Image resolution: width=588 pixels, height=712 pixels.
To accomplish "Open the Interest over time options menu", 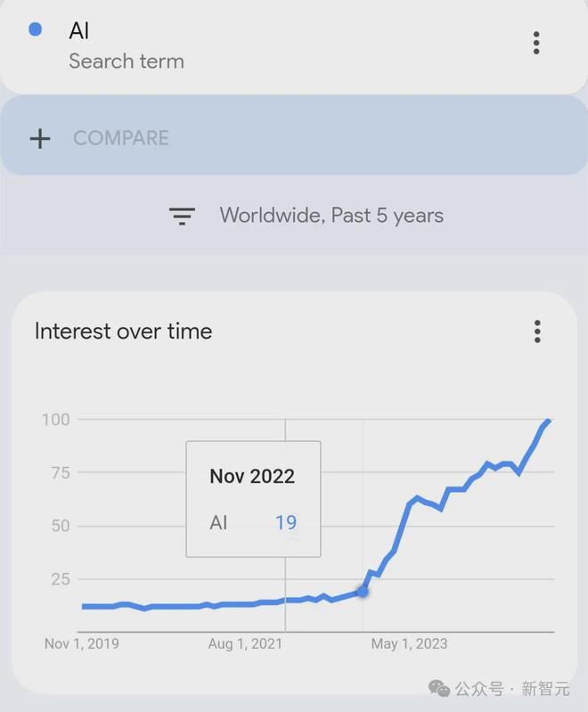I will pos(537,331).
